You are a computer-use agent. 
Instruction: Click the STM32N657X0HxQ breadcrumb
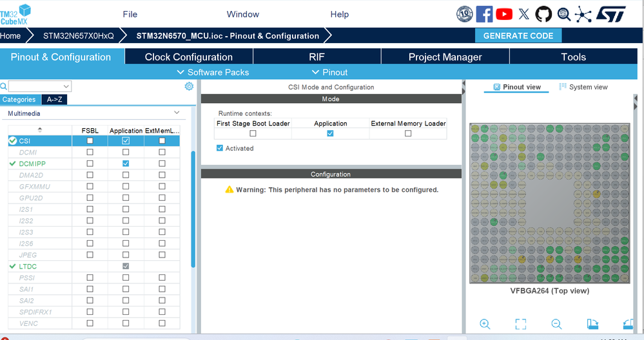79,35
